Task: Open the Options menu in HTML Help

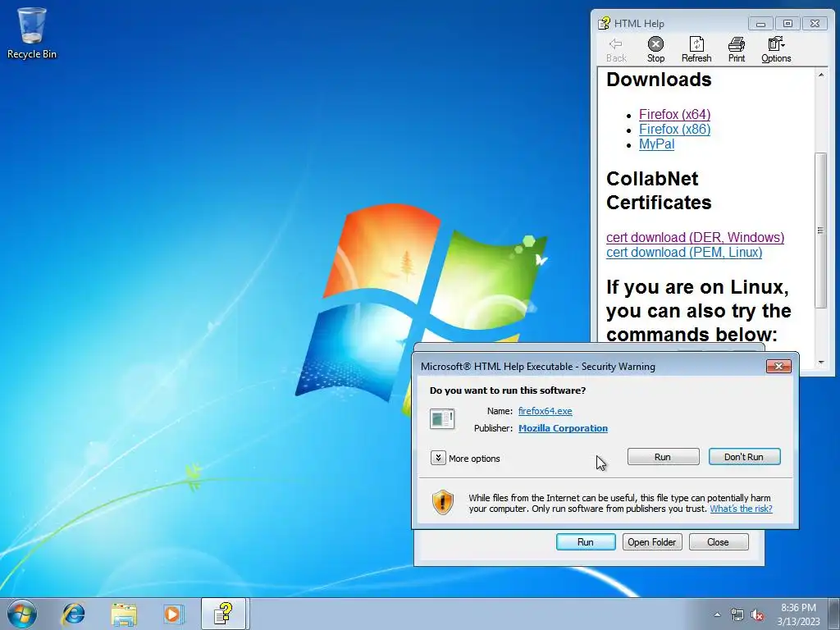Action: pos(776,50)
